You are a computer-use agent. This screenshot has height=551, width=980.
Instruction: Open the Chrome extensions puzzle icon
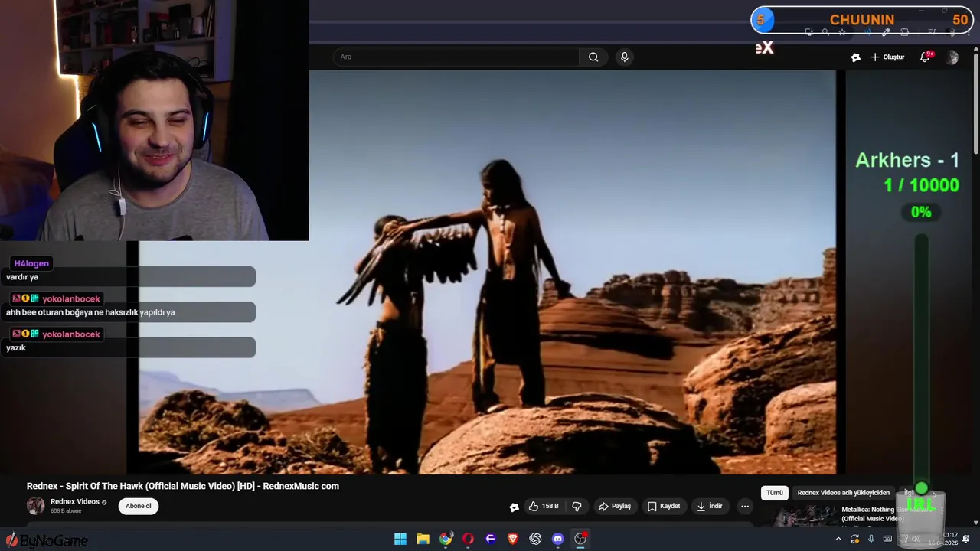(x=904, y=32)
